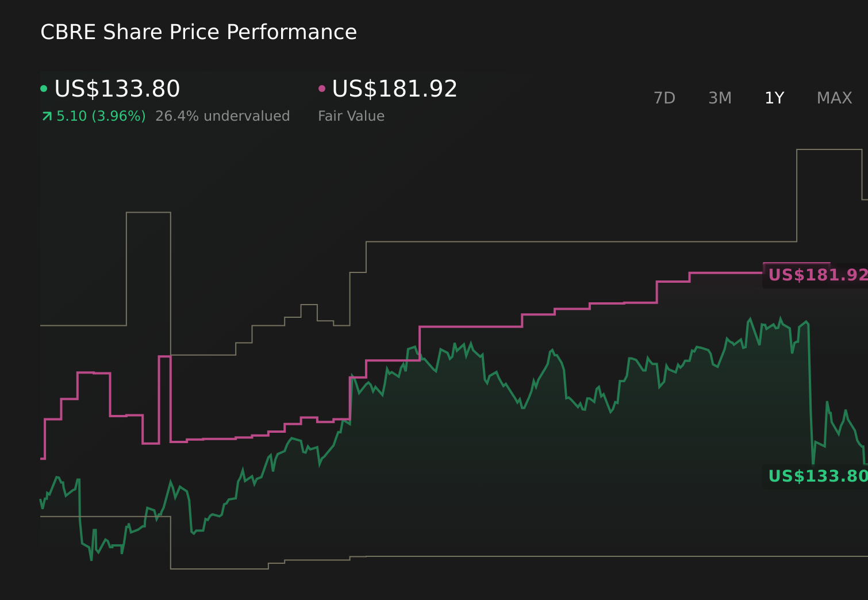This screenshot has width=868, height=600.
Task: Select the US$133.80 price tag on chart
Action: 815,476
